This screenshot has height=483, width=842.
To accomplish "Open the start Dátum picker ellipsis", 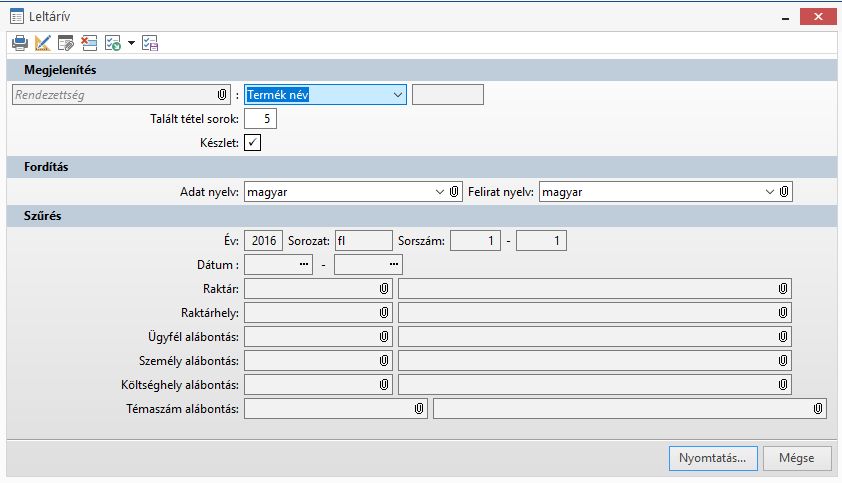I will click(304, 264).
